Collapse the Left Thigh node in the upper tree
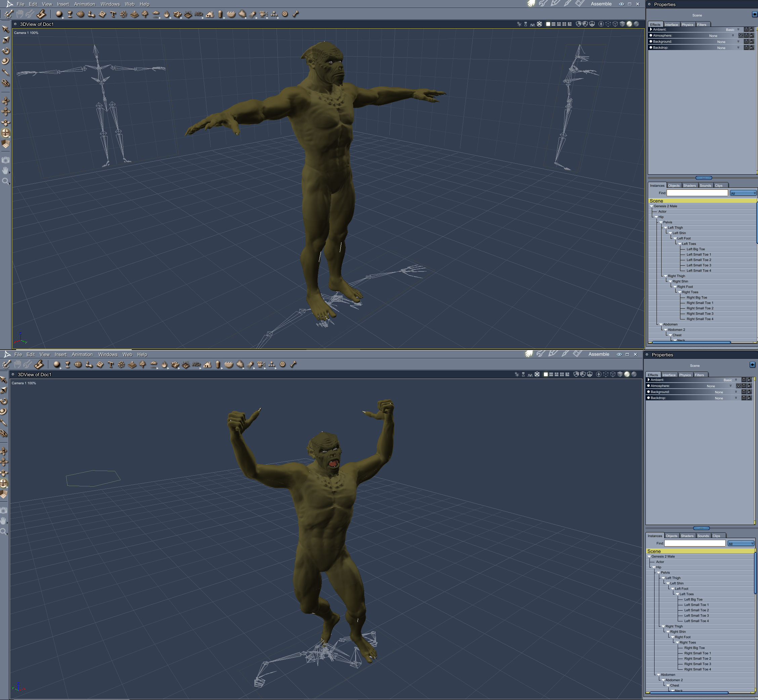This screenshot has height=700, width=758. [x=666, y=228]
